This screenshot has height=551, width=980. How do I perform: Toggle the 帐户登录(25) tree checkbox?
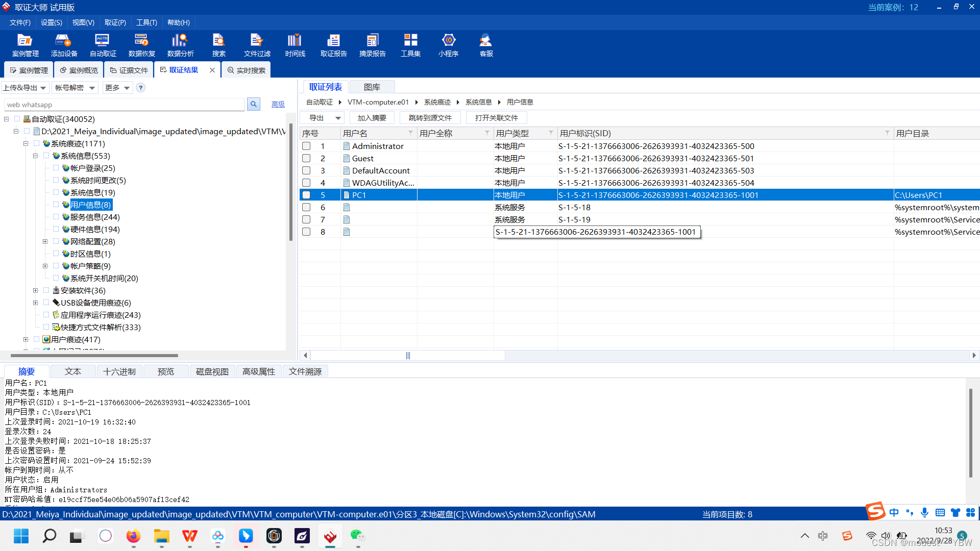click(56, 168)
